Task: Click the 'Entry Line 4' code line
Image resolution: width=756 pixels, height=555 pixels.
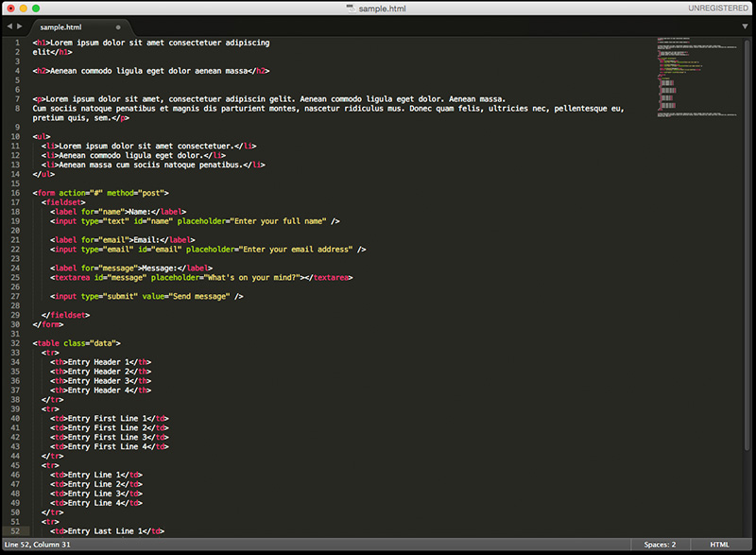Action: coord(96,503)
